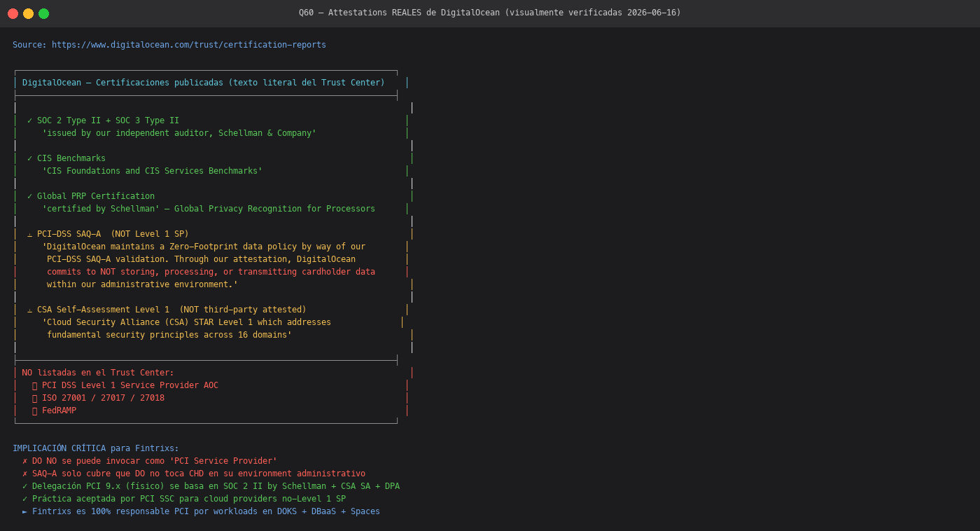Minimize the window with the yellow button

coord(28,13)
